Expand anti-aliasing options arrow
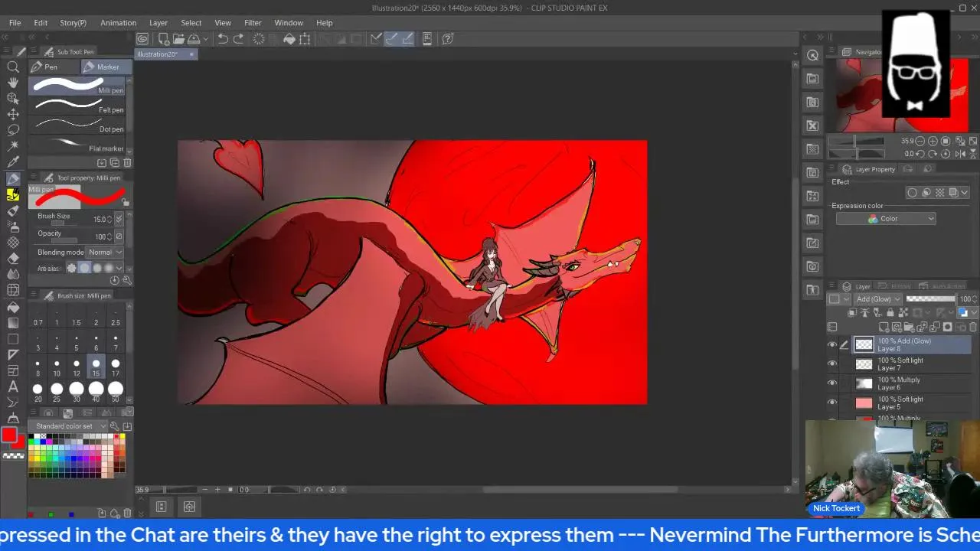The height and width of the screenshot is (551, 980). point(119,268)
